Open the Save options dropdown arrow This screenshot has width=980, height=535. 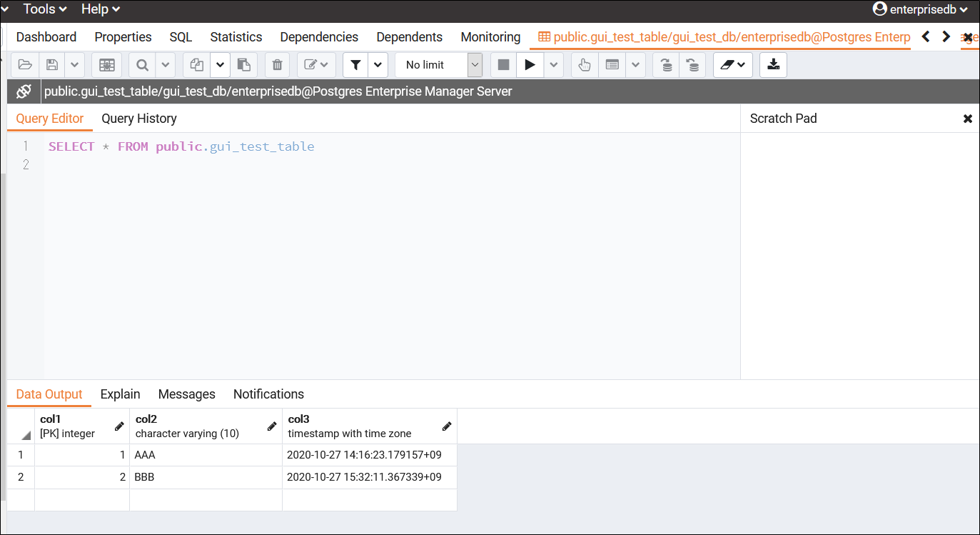(x=75, y=65)
